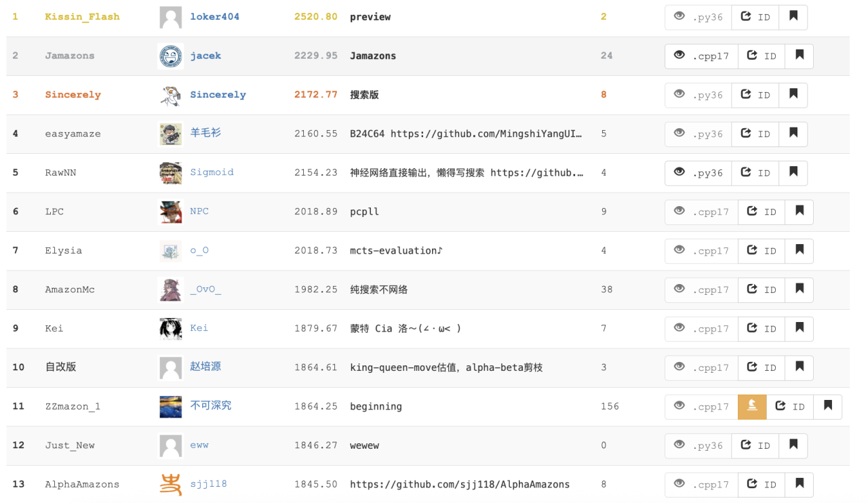Click the bookmark icon in the LPC row

pos(800,212)
